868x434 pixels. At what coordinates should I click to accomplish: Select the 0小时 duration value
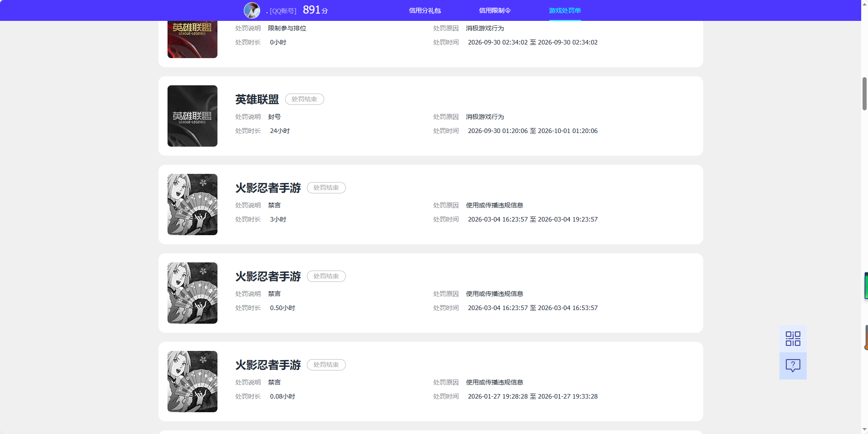(278, 42)
